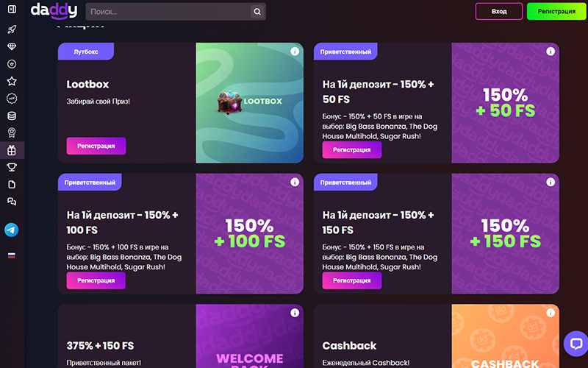The image size is (588, 368).
Task: Open the rocket icon in sidebar
Action: click(x=12, y=29)
